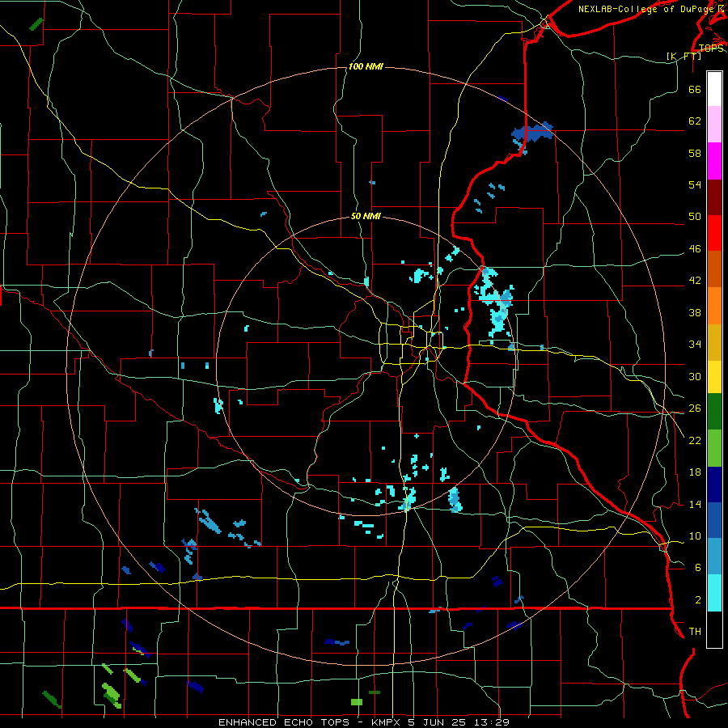The width and height of the screenshot is (728, 728).
Task: Click the dark red (maroon) legend swatch
Action: (714, 197)
